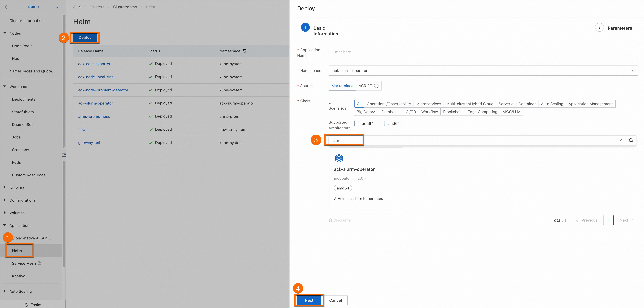Screen dimensions: 644x308
Task: Click the ACR EE help icon
Action: (x=376, y=86)
